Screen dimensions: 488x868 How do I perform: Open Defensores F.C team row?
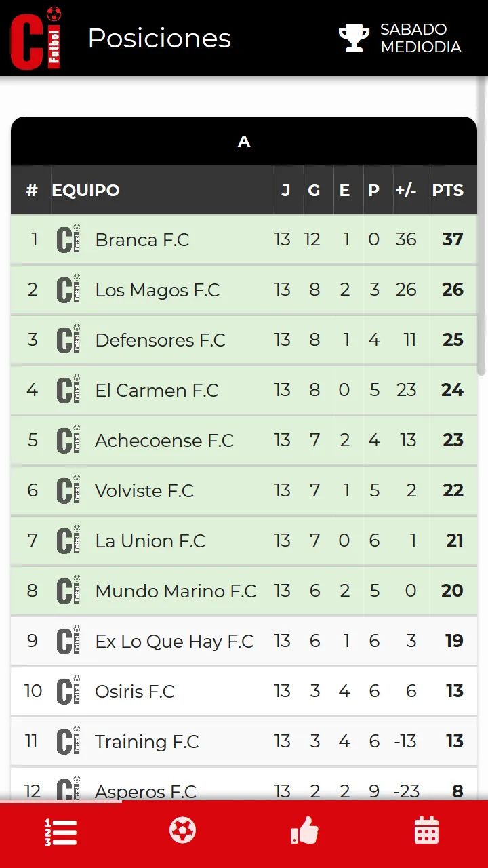(244, 340)
